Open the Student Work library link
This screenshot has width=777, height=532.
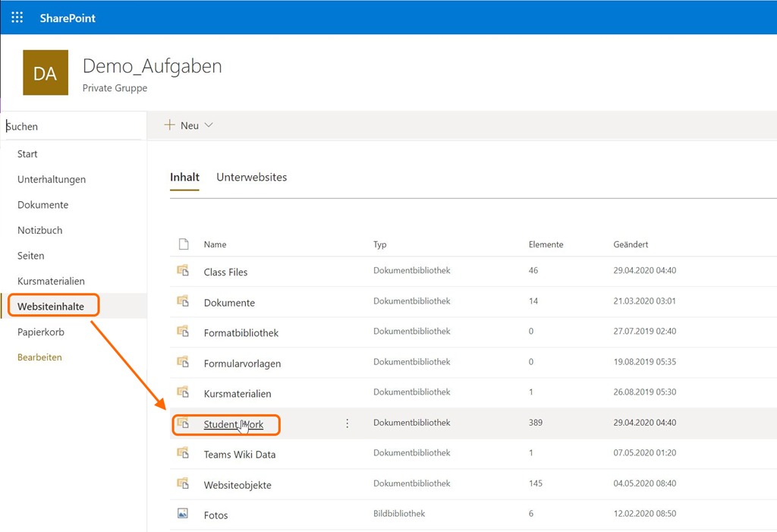233,424
